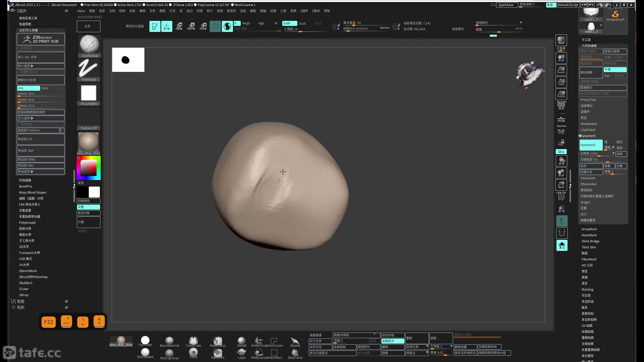Image resolution: width=644 pixels, height=362 pixels.
Task: Open the 渲染 render menu
Action: point(243,11)
